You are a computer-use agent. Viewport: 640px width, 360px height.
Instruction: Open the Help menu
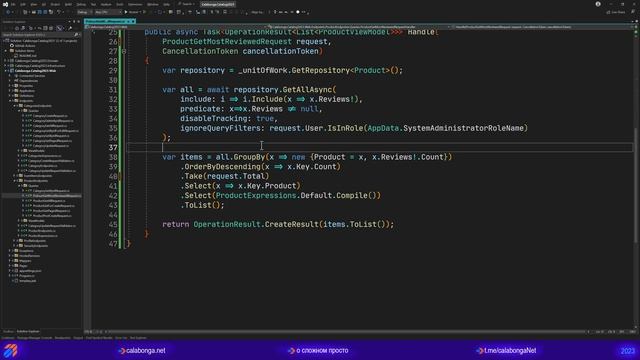[167, 4]
